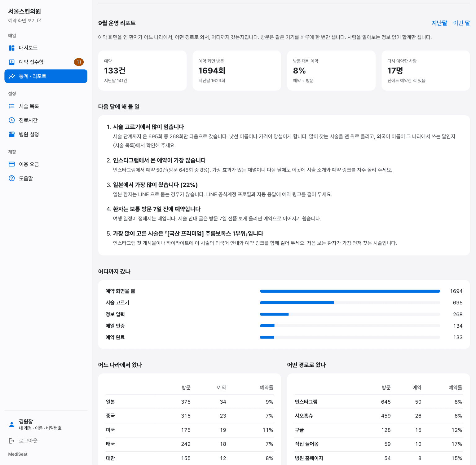Image resolution: width=476 pixels, height=465 pixels.
Task: Click the 예약 133건 summary card
Action: click(143, 71)
